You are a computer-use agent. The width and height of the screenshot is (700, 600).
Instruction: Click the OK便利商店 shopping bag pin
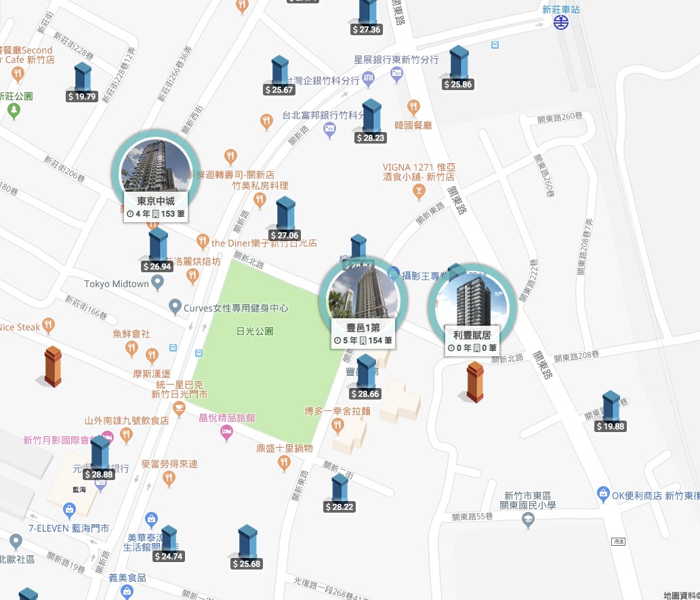coord(603,494)
